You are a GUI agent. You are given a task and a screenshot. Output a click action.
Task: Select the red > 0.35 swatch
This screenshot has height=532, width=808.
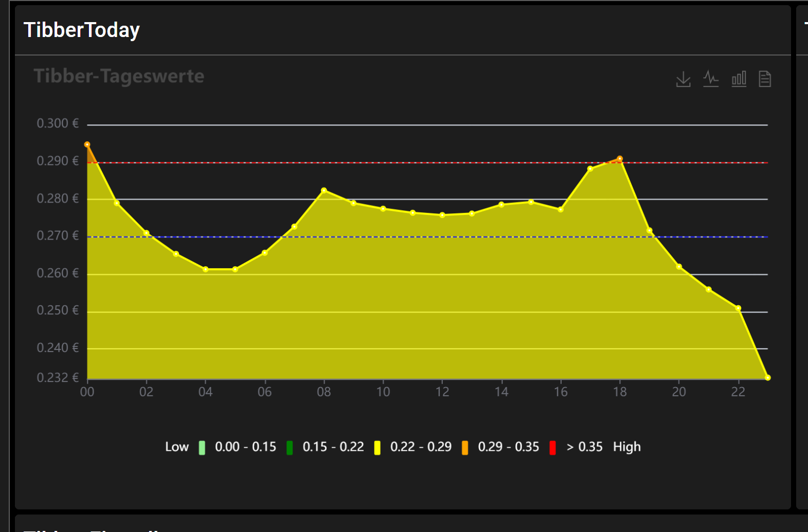tap(552, 448)
